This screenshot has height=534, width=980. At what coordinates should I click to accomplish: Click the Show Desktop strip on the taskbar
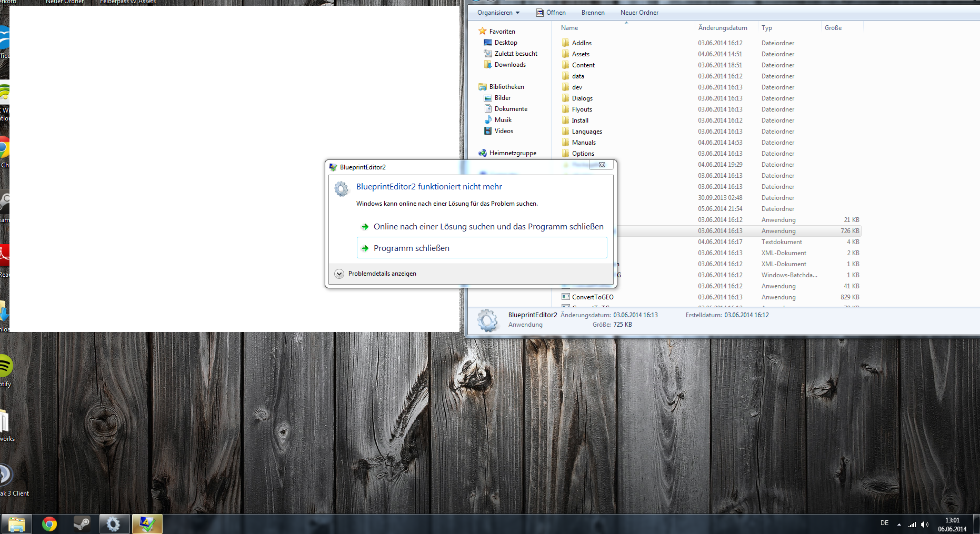point(976,524)
